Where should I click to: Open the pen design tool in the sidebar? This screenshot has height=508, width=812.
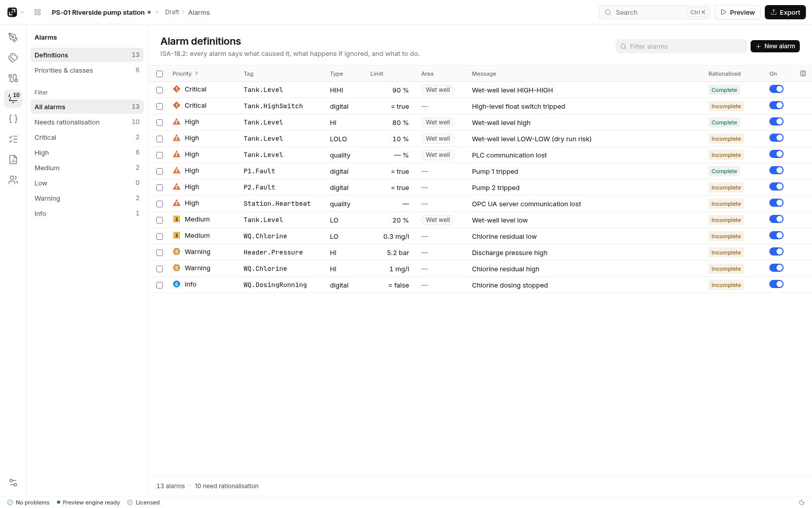tap(13, 38)
